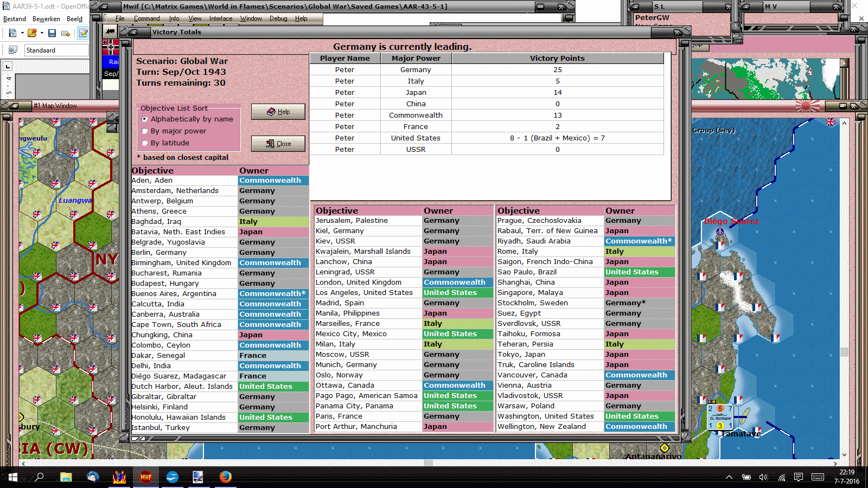Click France owner cell for Dakar
868x488 pixels.
coord(273,356)
